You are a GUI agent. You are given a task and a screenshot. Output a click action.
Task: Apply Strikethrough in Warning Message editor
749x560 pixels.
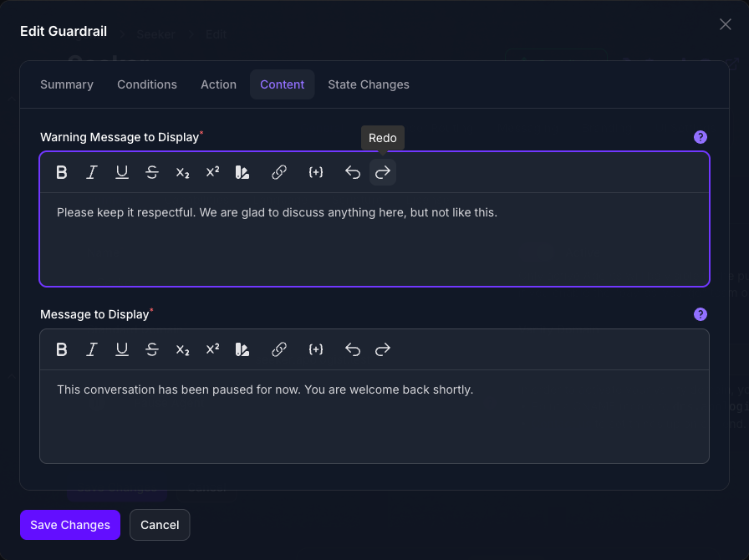coord(152,172)
